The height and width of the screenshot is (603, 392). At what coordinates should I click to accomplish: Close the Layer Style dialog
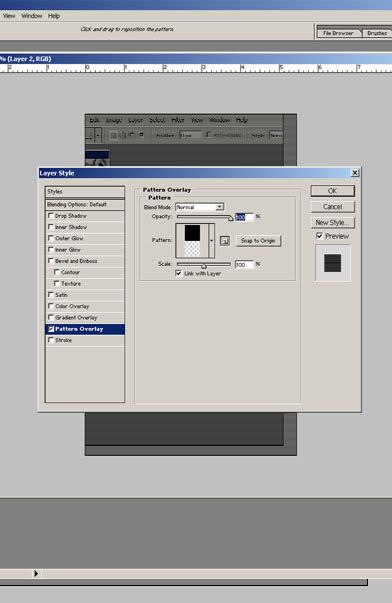click(x=355, y=173)
